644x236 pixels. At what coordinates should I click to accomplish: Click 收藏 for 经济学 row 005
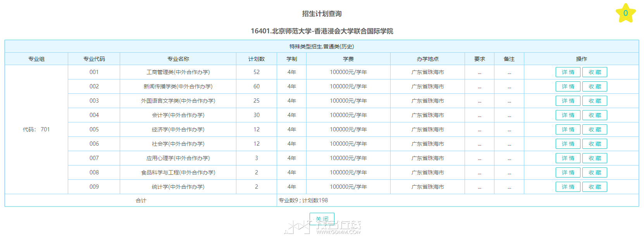pos(595,129)
